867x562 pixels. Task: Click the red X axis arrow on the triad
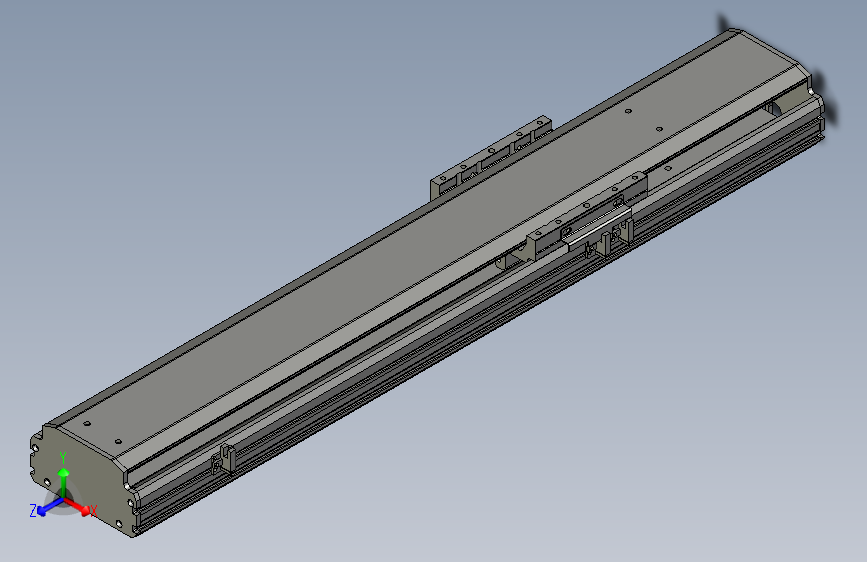pyautogui.click(x=79, y=507)
